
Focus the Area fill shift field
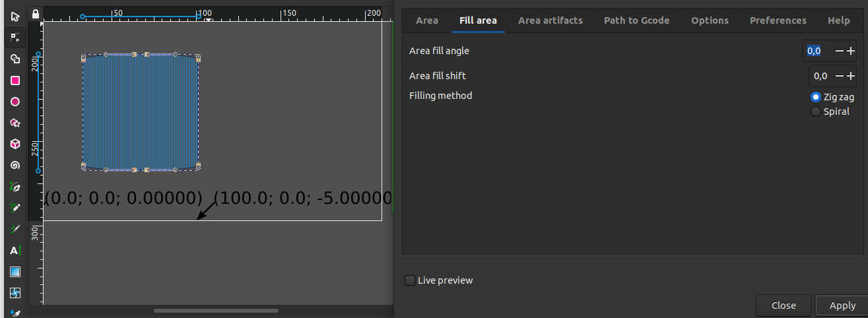point(821,76)
